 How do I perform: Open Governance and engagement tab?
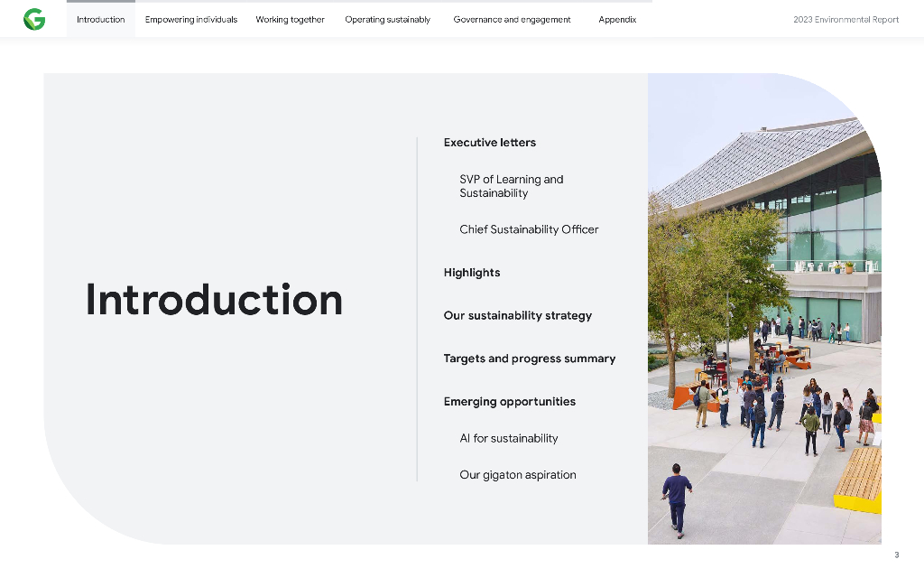coord(512,20)
